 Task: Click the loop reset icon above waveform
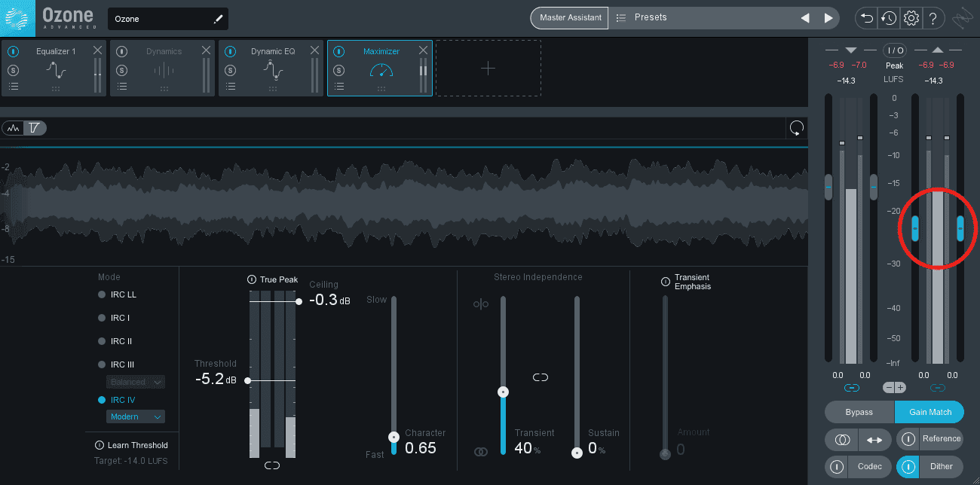tap(797, 127)
